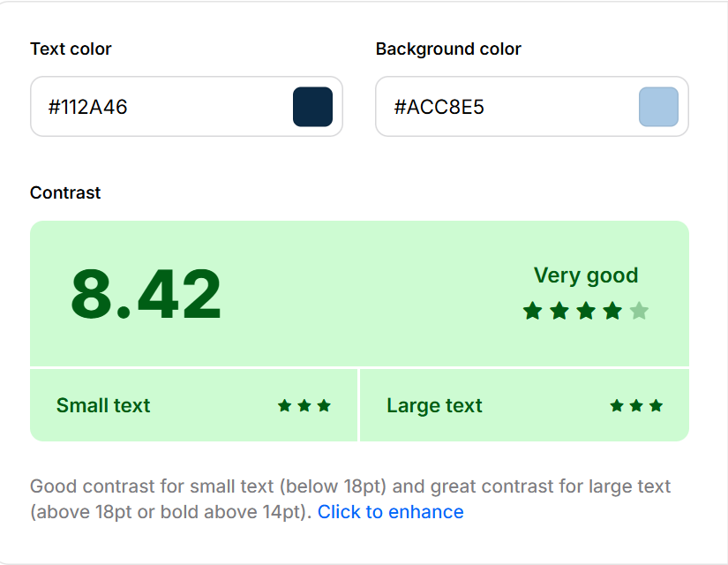This screenshot has width=728, height=565.
Task: Click the first star in Small text row
Action: coord(284,406)
